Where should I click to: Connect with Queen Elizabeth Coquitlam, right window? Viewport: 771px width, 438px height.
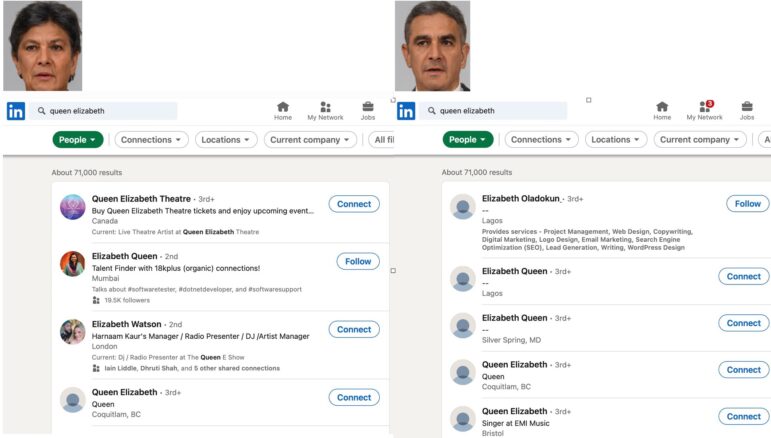tap(744, 370)
